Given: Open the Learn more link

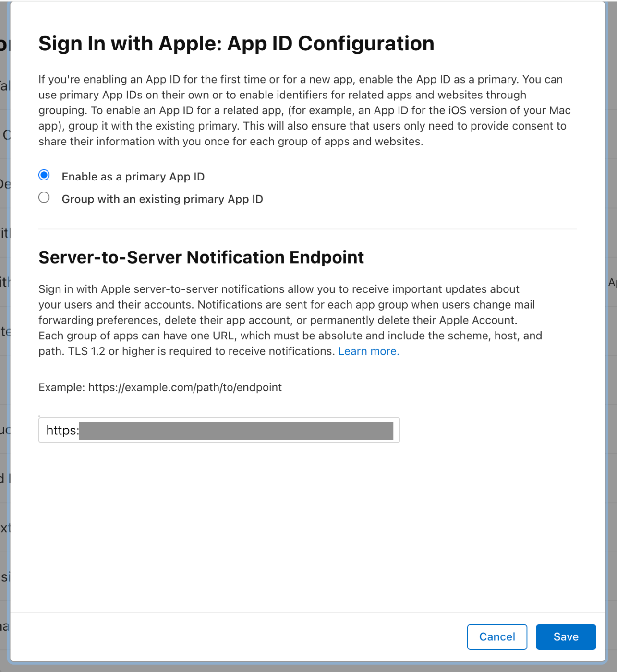Looking at the screenshot, I should point(369,351).
